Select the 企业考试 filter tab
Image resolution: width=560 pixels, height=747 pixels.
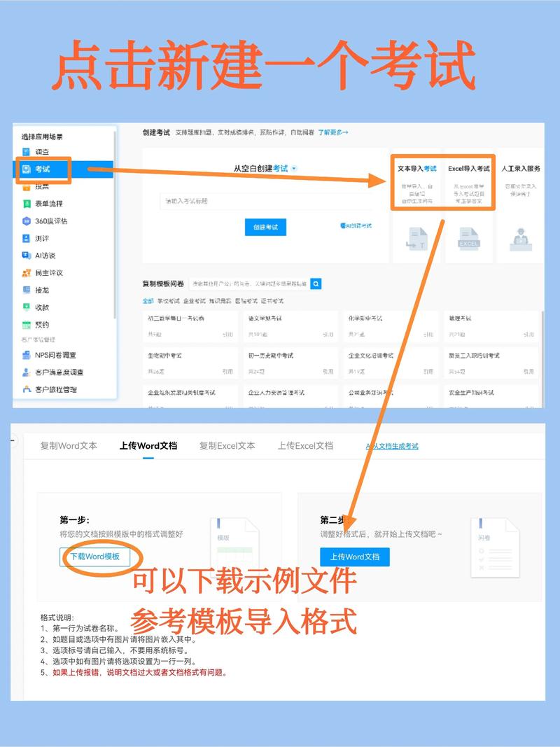point(191,300)
